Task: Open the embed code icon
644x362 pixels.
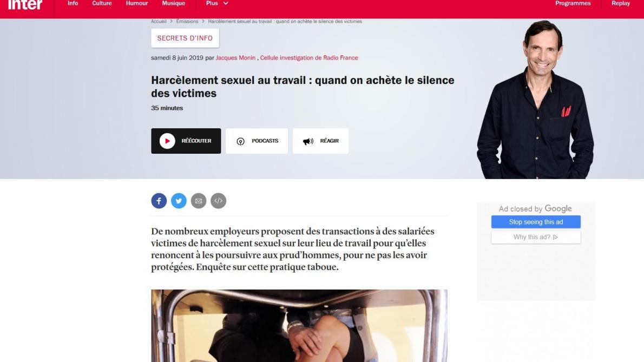Action: point(219,201)
